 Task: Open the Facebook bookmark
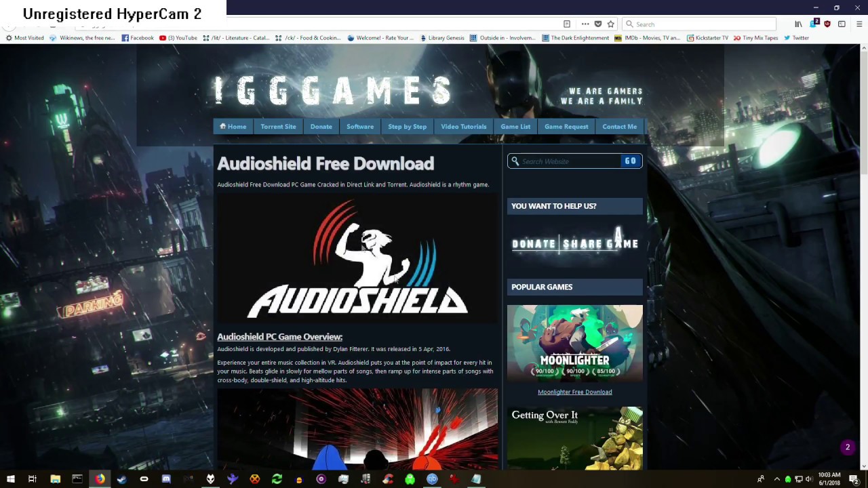point(138,38)
